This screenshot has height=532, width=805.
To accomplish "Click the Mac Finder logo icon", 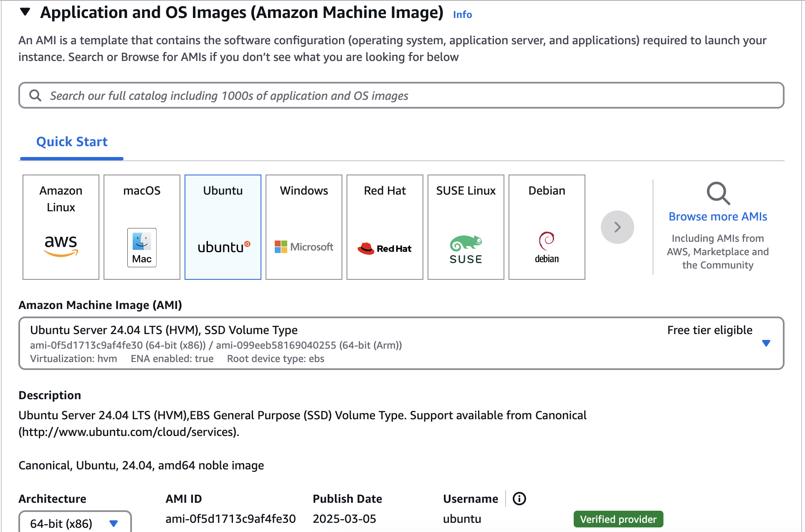I will coord(142,247).
